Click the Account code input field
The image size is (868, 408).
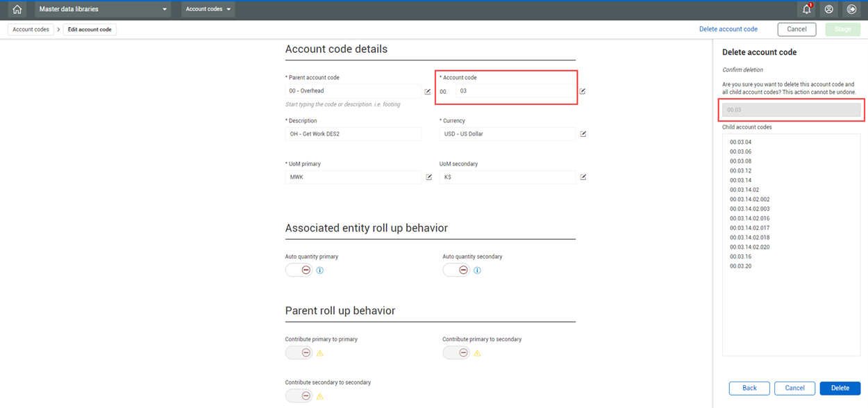515,91
